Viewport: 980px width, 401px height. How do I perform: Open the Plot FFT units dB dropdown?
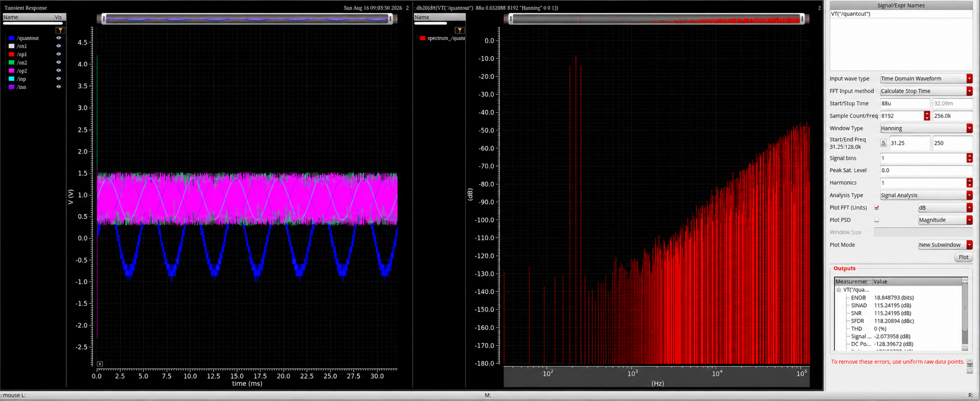point(945,207)
